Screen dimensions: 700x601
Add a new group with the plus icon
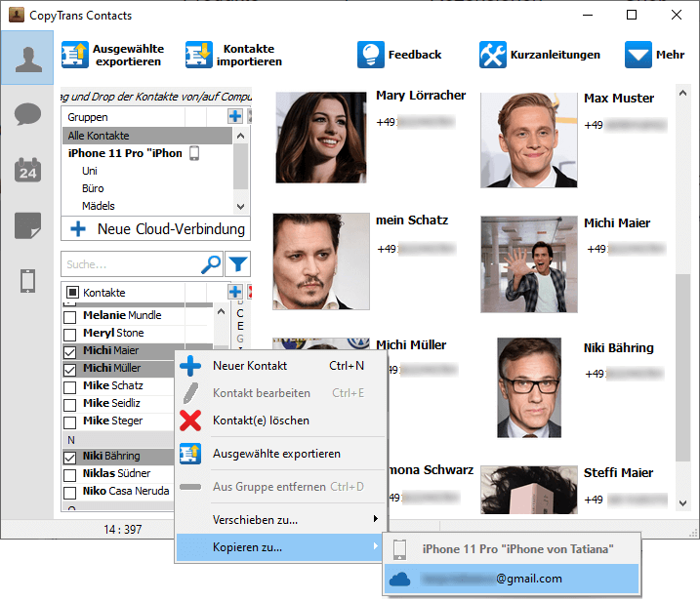tap(235, 116)
